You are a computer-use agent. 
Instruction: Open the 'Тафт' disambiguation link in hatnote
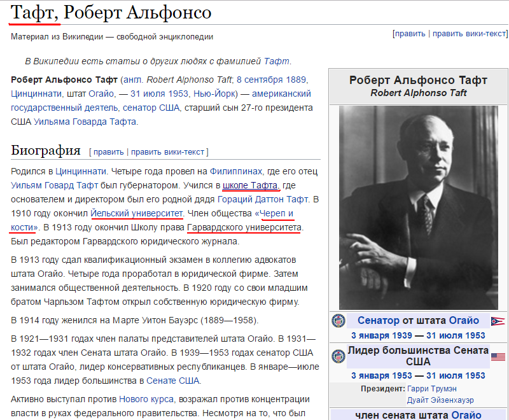[x=276, y=61]
